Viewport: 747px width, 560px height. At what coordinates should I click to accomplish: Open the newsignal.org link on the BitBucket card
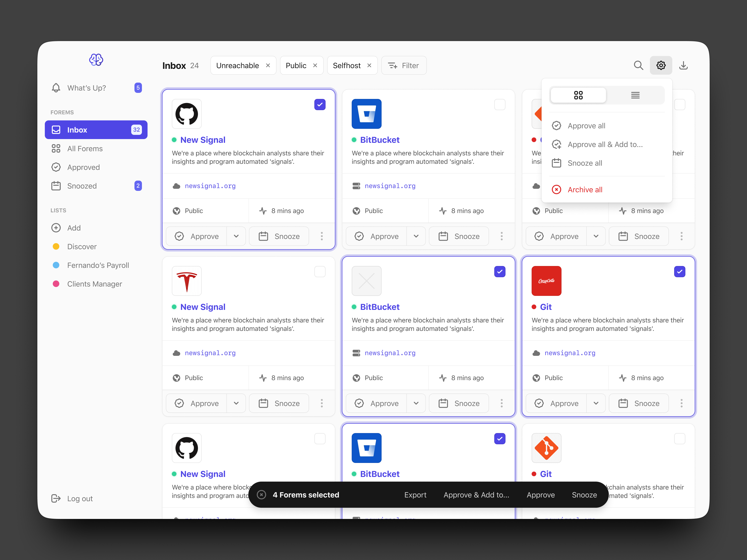pyautogui.click(x=390, y=186)
